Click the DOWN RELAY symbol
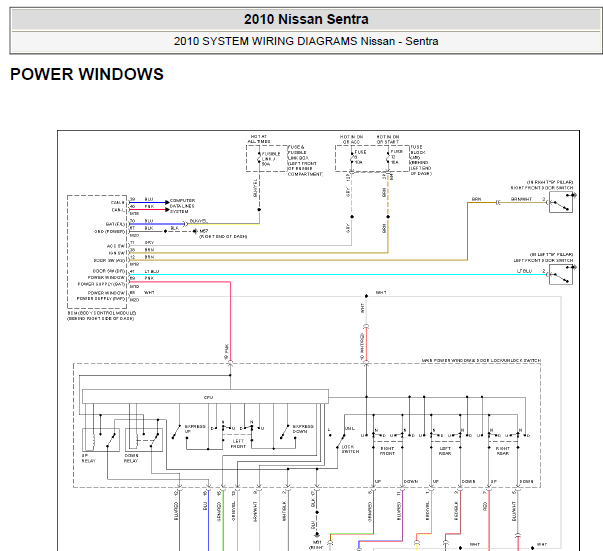The image size is (603, 551). click(x=144, y=440)
